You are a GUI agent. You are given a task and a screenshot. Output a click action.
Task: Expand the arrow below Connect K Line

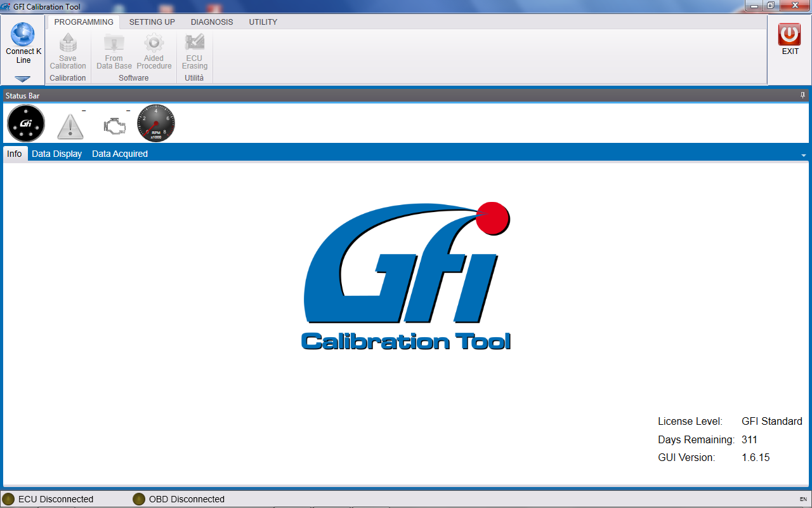click(x=23, y=79)
